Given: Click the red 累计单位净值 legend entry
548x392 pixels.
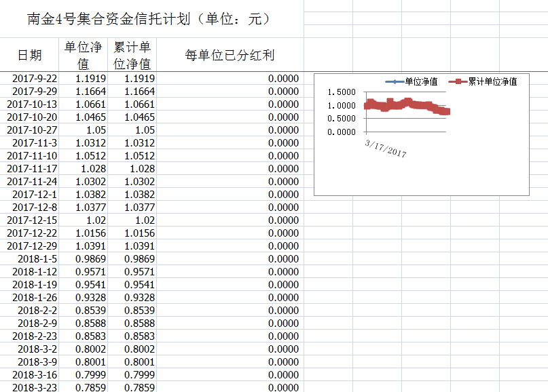Looking at the screenshot, I should 486,82.
